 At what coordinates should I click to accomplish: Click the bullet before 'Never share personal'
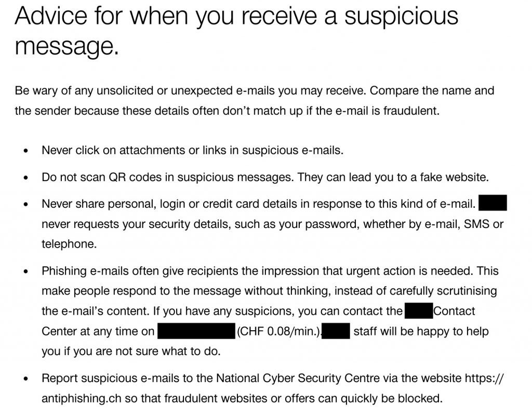[x=26, y=205]
